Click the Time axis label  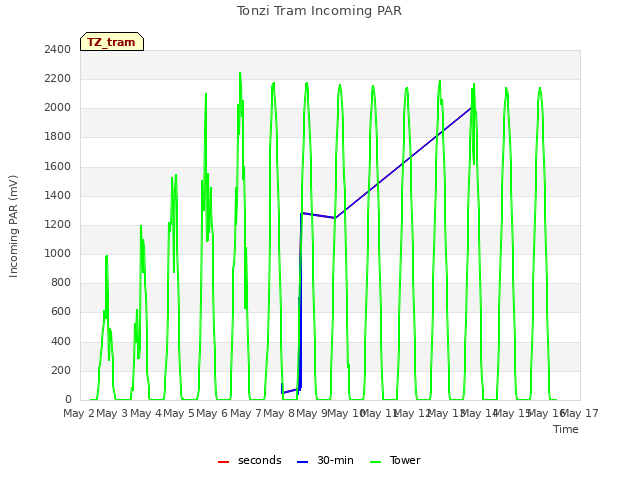coord(566,429)
